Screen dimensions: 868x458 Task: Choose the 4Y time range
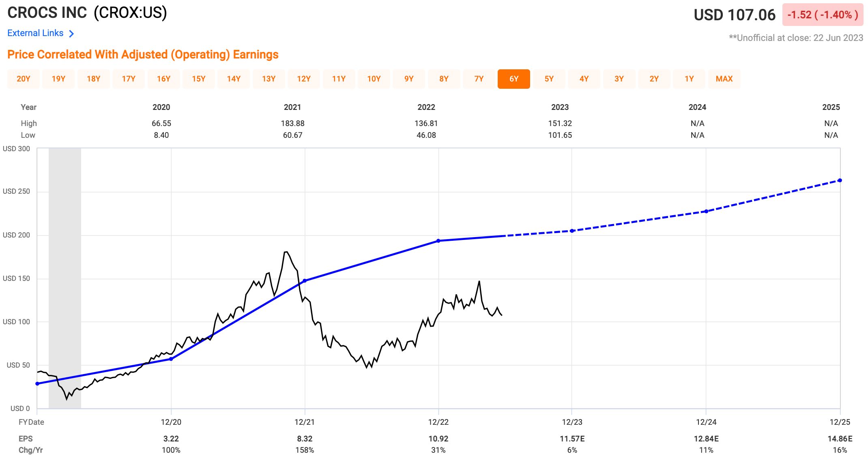584,79
